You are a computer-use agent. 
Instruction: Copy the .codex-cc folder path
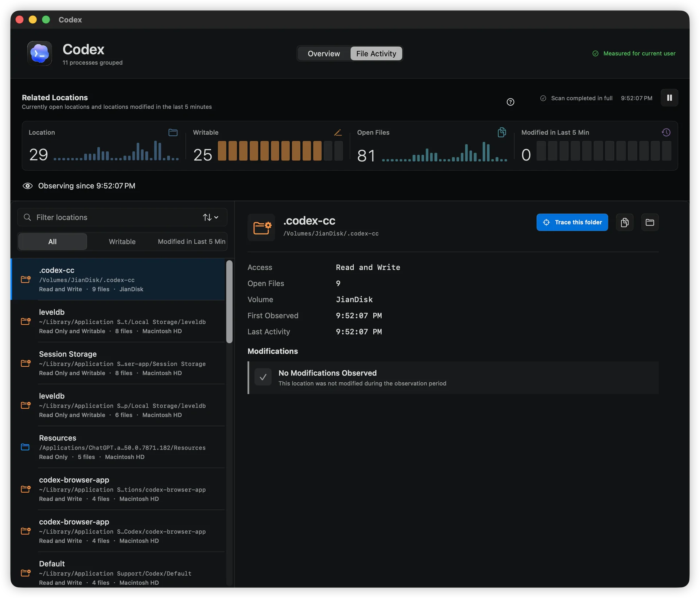coord(625,222)
